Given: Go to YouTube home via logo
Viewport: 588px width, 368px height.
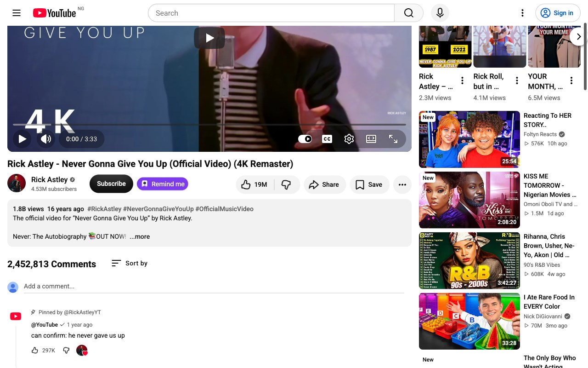Looking at the screenshot, I should tap(54, 13).
